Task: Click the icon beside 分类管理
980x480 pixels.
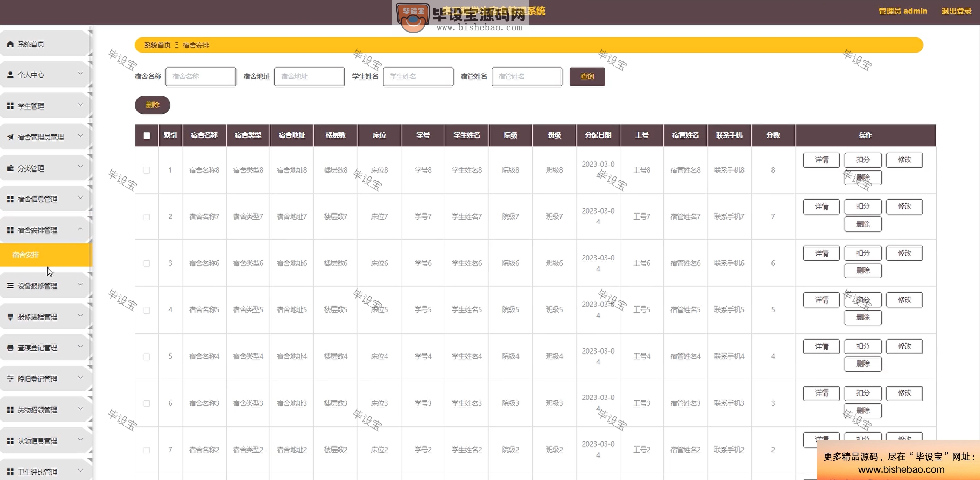Action: 10,168
